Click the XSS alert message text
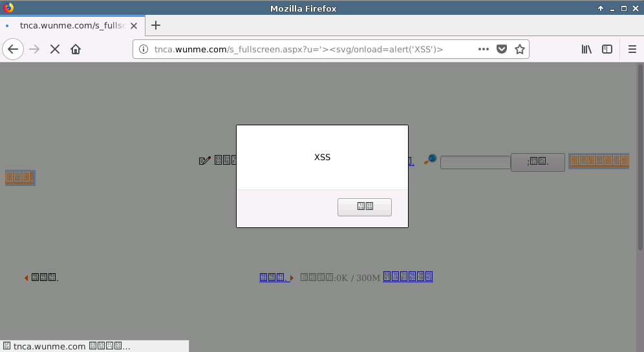This screenshot has height=352, width=644. (323, 157)
